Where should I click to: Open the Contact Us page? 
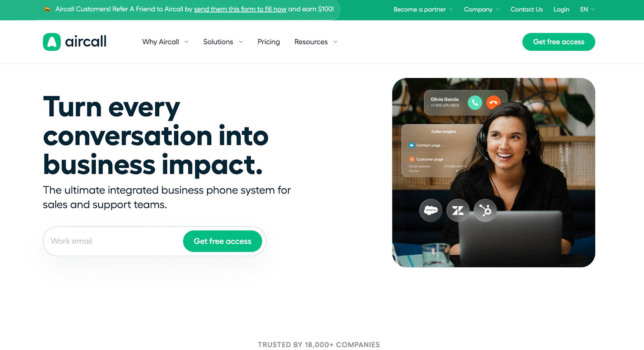tap(526, 9)
